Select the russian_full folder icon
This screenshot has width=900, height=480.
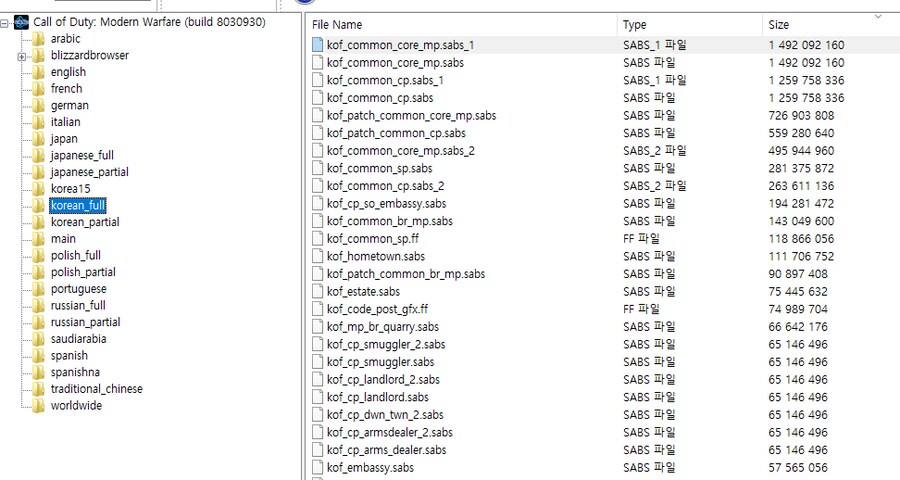(x=38, y=305)
